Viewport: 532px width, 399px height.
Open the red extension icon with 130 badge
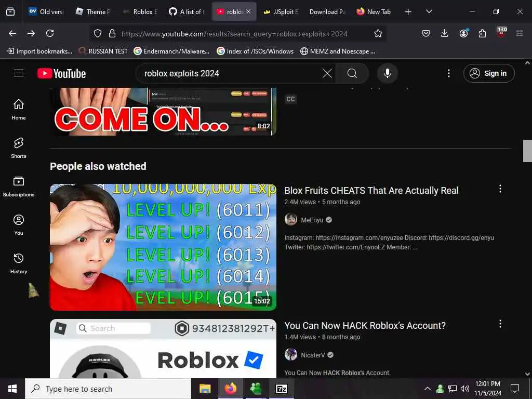(501, 32)
